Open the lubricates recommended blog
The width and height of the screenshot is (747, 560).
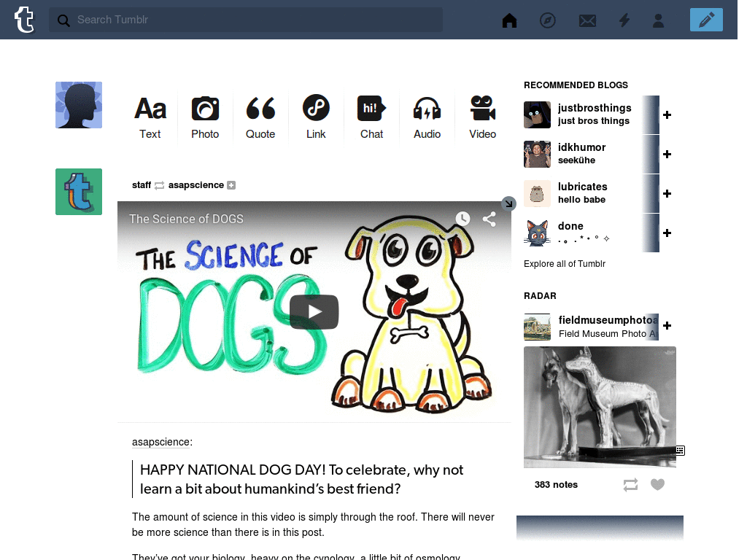pos(583,187)
